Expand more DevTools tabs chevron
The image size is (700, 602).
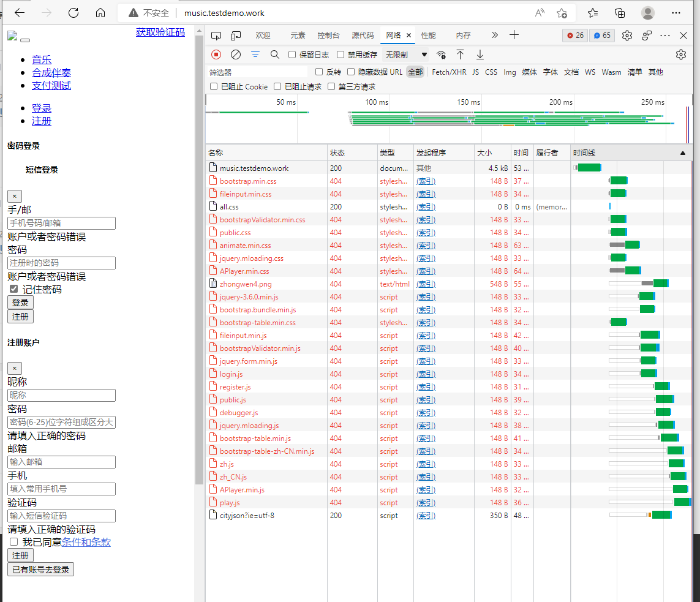[495, 36]
